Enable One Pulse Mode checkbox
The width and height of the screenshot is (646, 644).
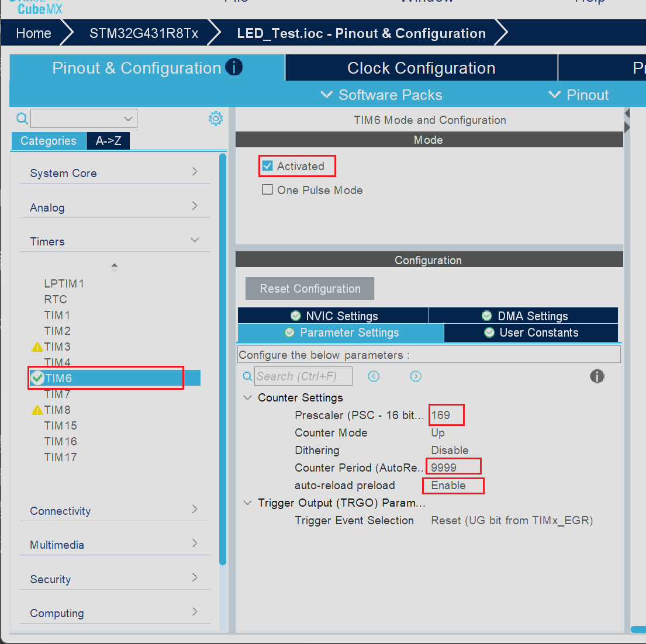click(267, 189)
